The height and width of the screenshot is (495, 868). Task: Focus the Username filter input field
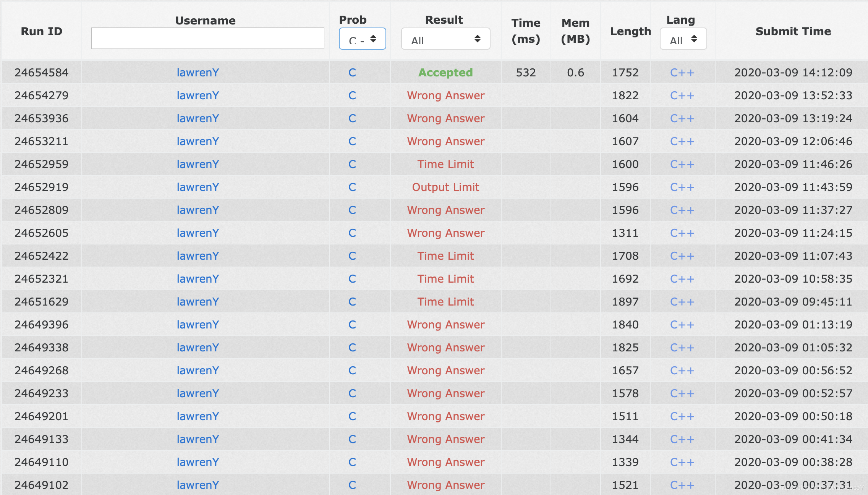tap(207, 38)
